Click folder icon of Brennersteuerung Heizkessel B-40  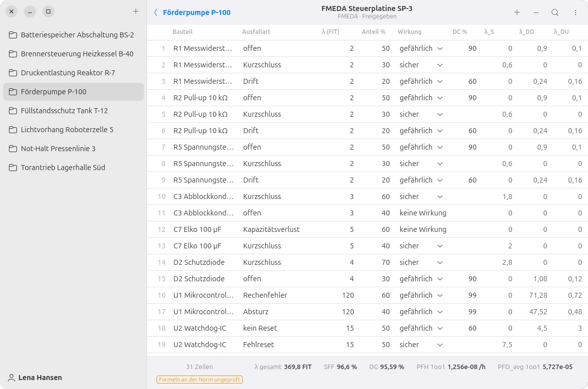(x=13, y=54)
